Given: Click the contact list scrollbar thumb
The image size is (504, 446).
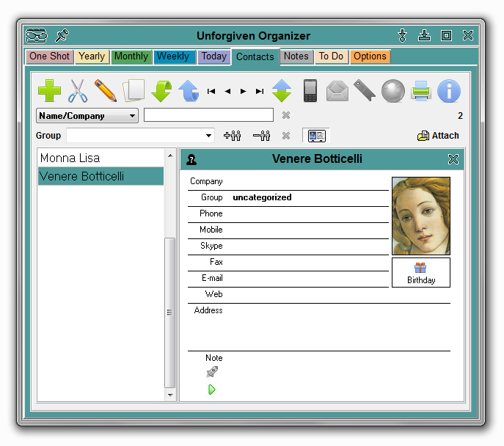Looking at the screenshot, I should (169, 312).
